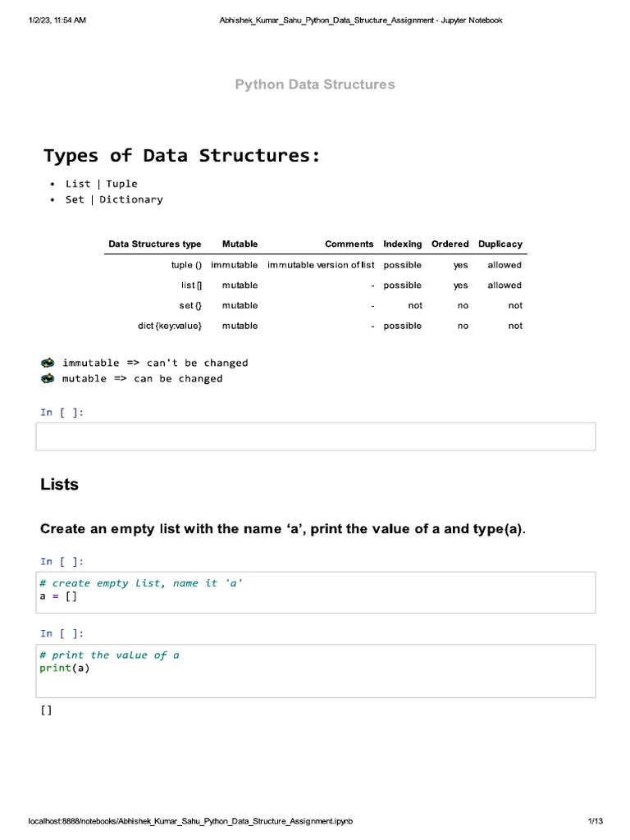Click the cell containing a = []
The width and height of the screenshot is (630, 840).
(316, 591)
